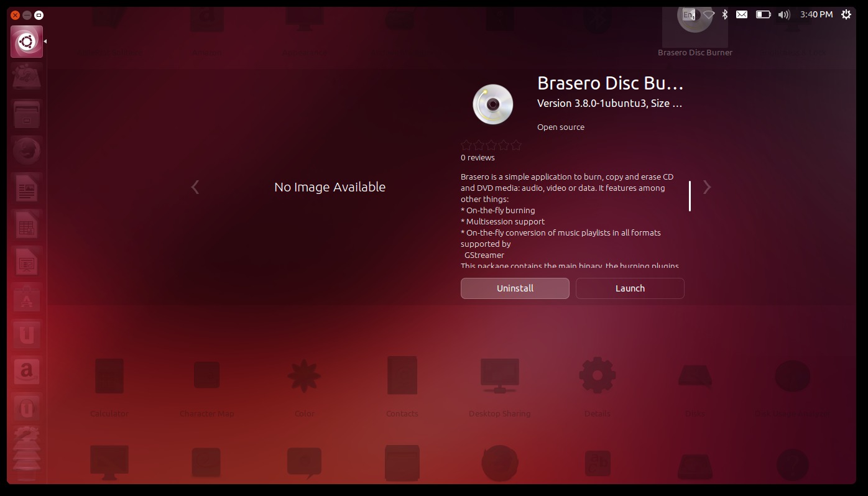The image size is (868, 496).
Task: Click the battery status indicator
Action: click(763, 14)
